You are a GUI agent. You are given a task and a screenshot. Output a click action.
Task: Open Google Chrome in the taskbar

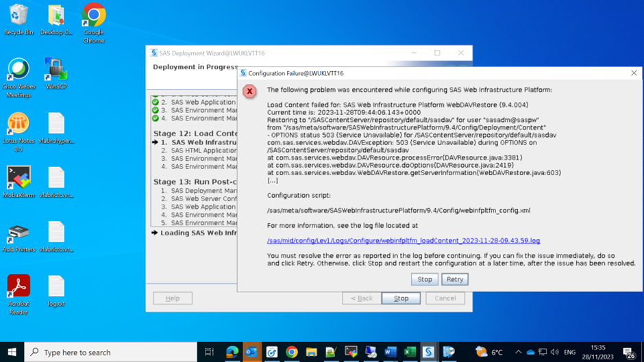point(292,352)
